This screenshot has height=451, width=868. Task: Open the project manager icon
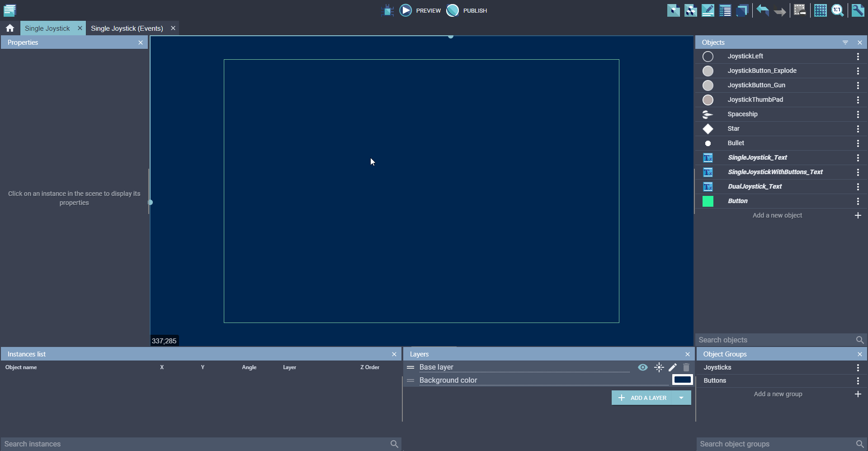[9, 10]
